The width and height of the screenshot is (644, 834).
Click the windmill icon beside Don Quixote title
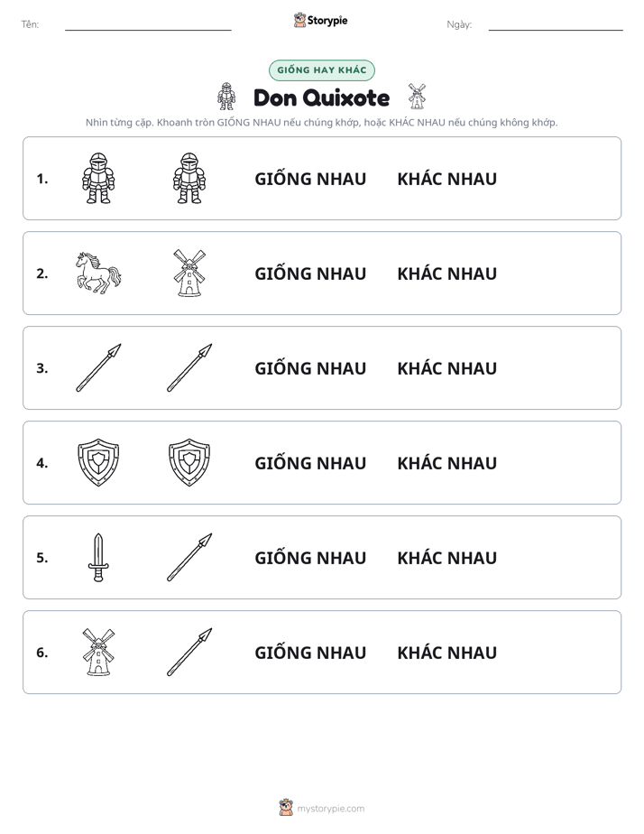coord(417,97)
